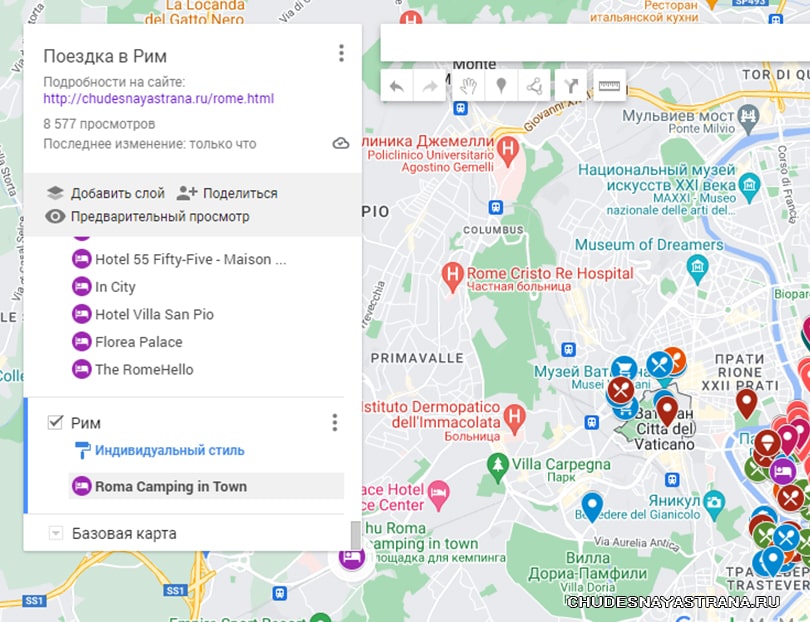810x622 pixels.
Task: Click the map search input field
Action: 595,42
